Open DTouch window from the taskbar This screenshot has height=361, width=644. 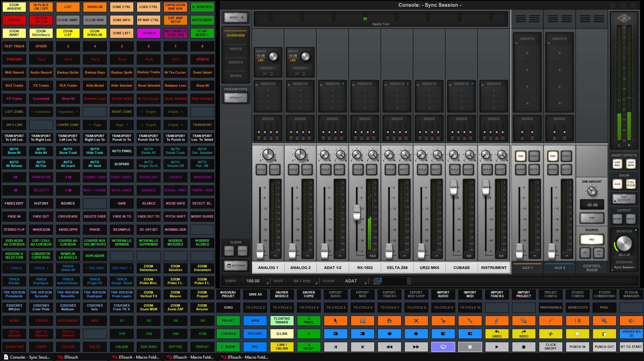point(68,357)
